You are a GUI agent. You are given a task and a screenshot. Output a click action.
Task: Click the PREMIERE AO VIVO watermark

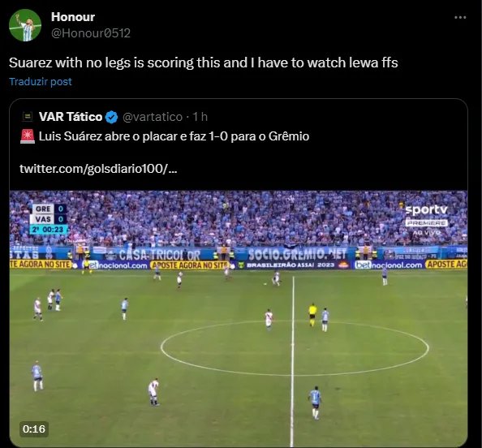426,227
